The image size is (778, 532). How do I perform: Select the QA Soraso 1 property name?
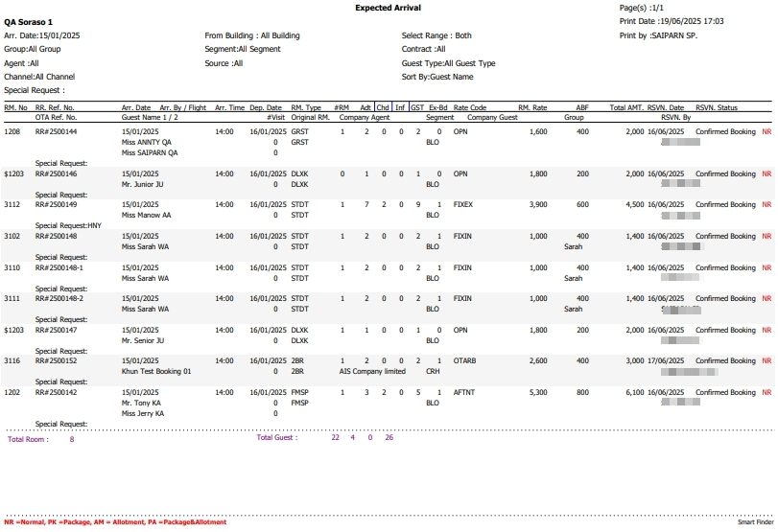[28, 21]
